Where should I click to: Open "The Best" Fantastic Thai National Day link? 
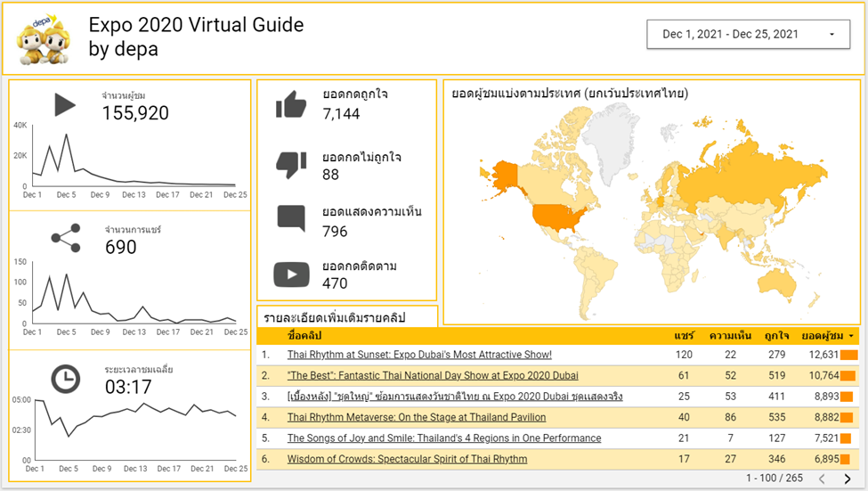click(433, 376)
